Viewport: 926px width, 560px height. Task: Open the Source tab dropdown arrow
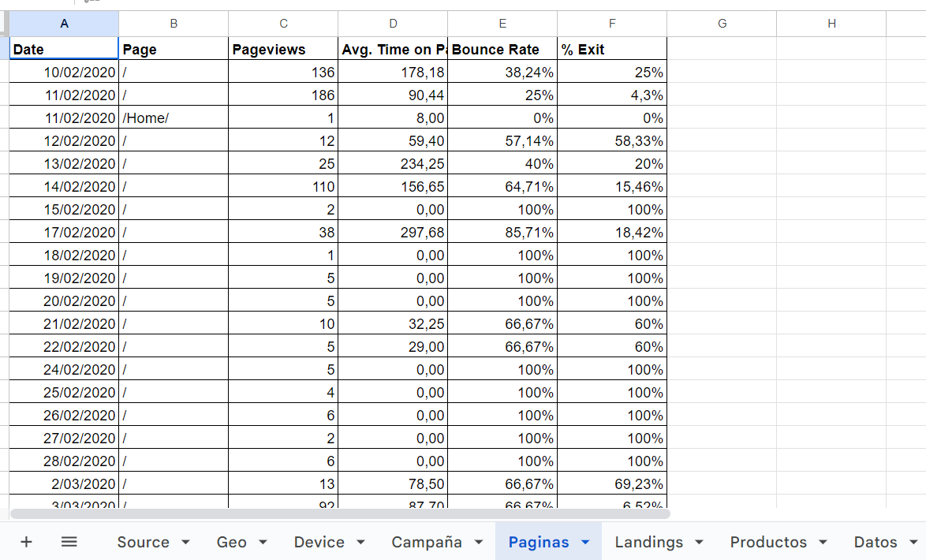pos(185,543)
